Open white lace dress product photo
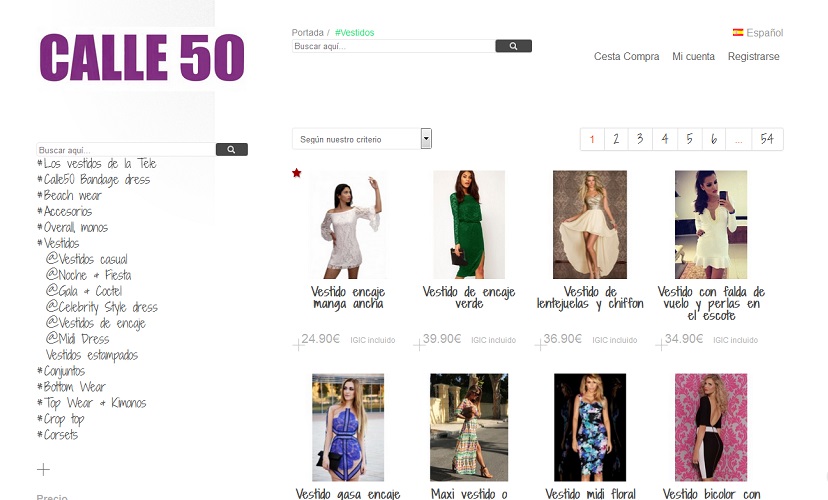Screen dimensions: 828x500 [x=348, y=224]
